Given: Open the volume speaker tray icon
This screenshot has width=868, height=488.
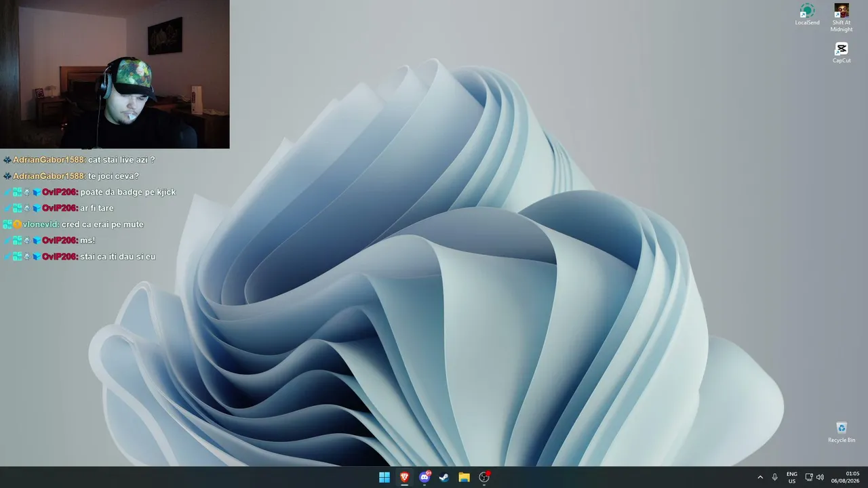Looking at the screenshot, I should pos(820,477).
